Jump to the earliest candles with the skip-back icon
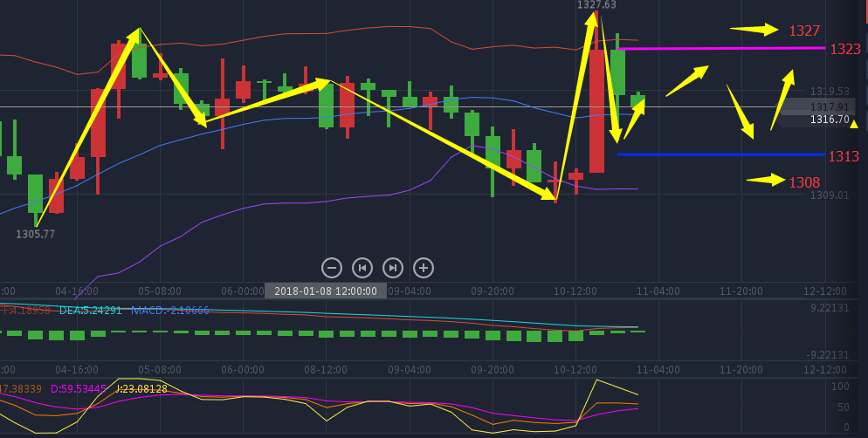 click(362, 268)
